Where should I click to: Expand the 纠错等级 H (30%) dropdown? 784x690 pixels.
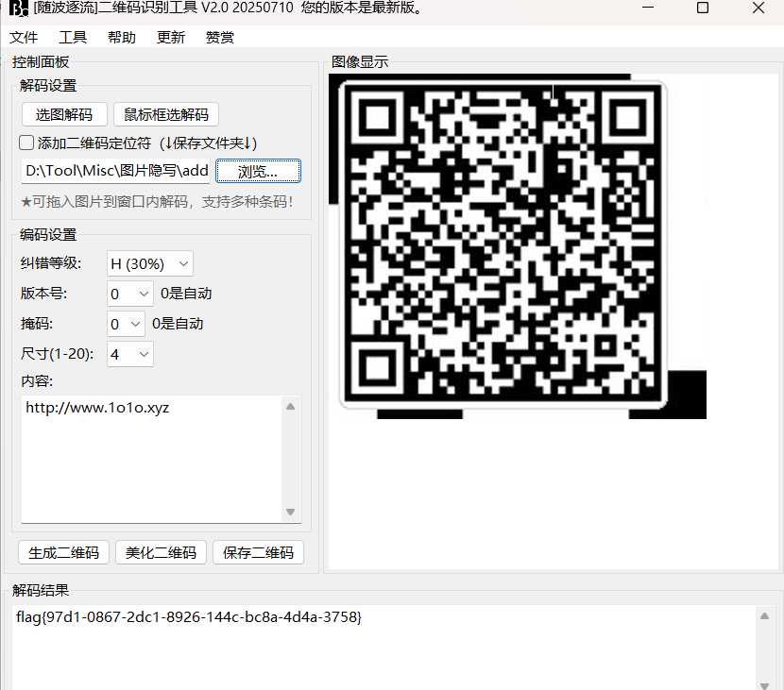(148, 263)
